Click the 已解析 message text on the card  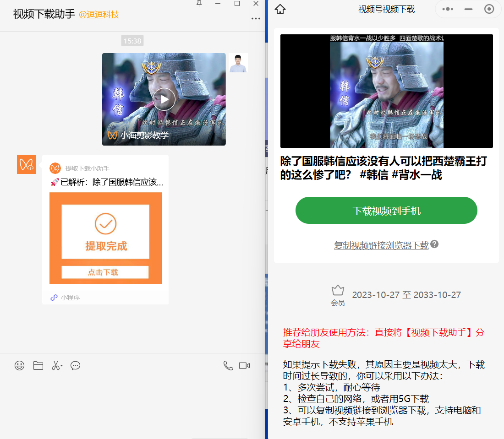[x=107, y=182]
